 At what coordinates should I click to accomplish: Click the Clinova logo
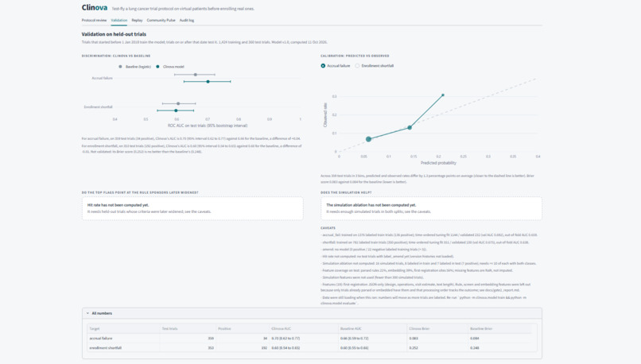point(95,8)
